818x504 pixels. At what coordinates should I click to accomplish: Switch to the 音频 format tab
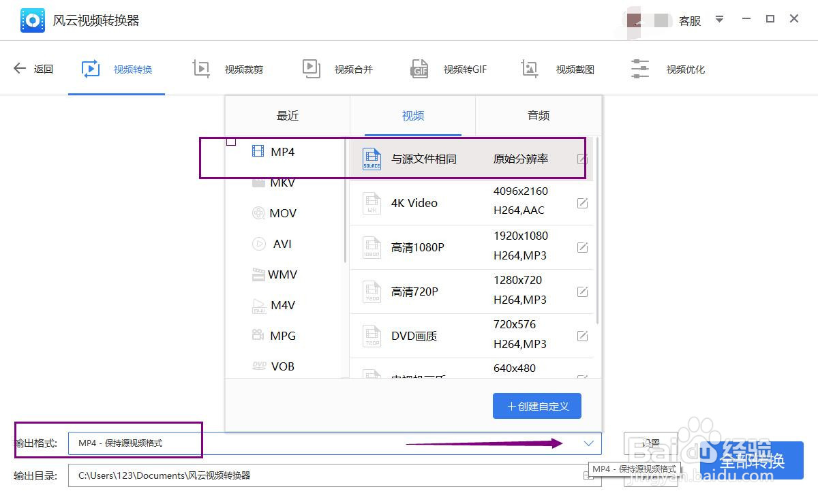click(x=539, y=116)
